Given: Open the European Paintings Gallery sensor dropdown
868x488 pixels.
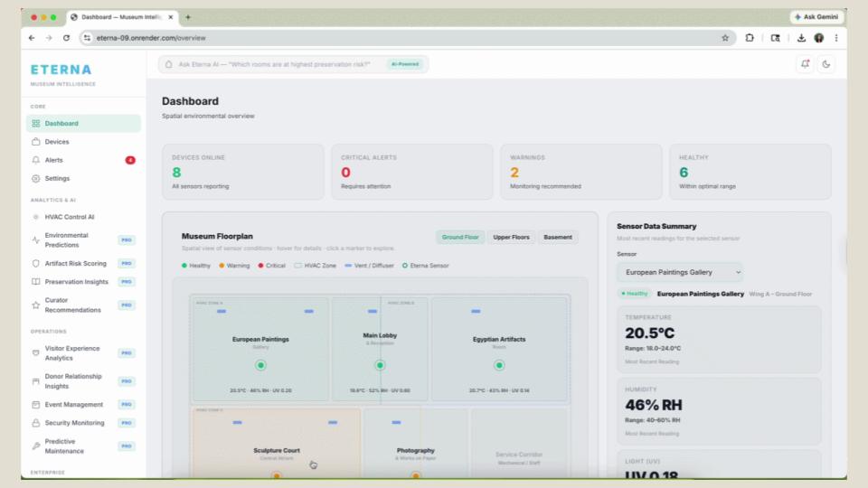Looking at the screenshot, I should 680,272.
